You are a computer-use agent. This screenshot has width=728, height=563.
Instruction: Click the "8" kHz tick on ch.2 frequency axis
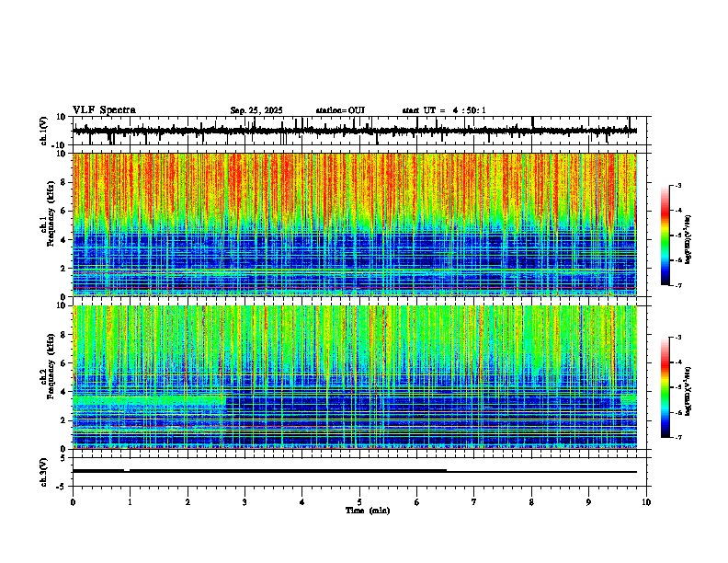point(64,334)
